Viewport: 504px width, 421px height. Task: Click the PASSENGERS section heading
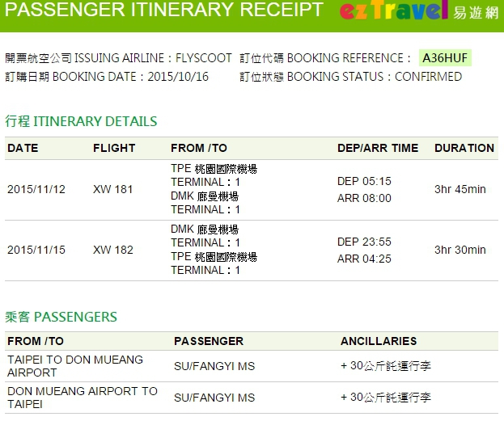tap(61, 317)
